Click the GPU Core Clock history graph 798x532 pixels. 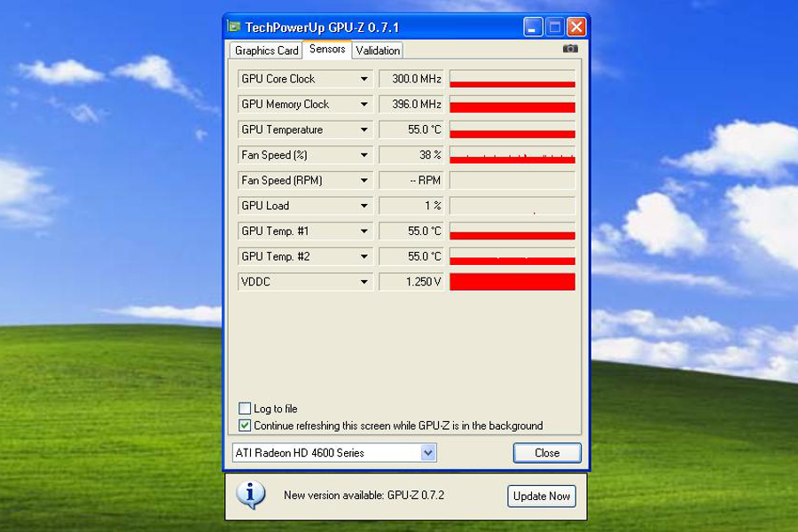pyautogui.click(x=512, y=79)
